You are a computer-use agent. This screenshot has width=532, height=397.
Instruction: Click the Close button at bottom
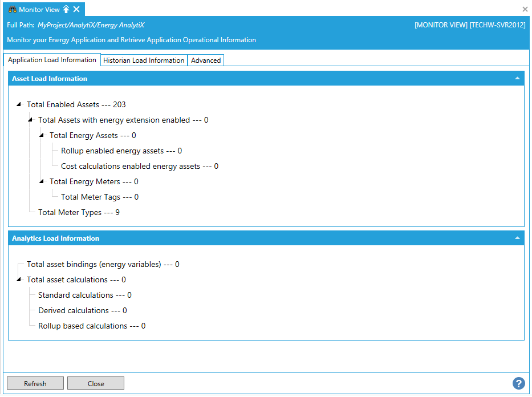click(x=96, y=383)
